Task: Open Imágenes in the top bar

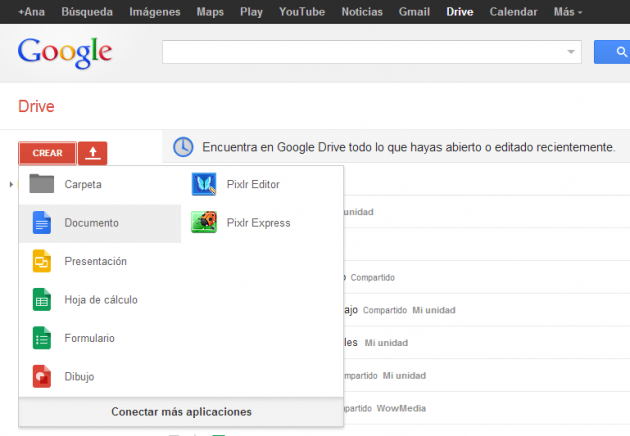Action: pos(155,12)
